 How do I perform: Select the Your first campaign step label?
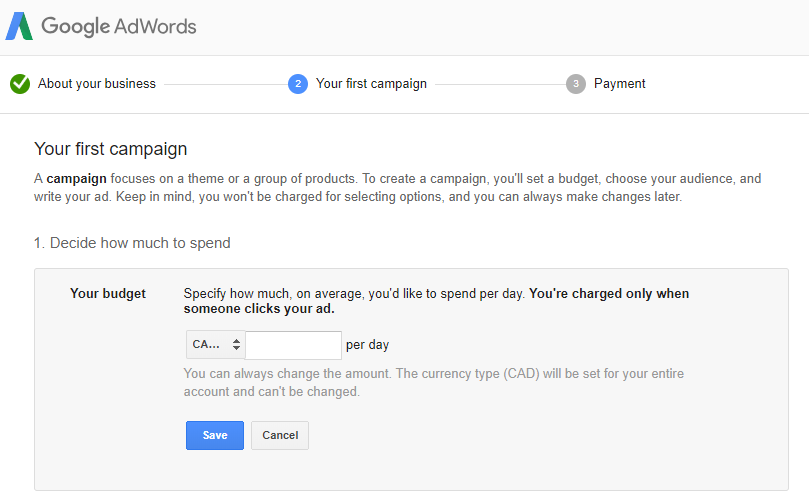371,84
